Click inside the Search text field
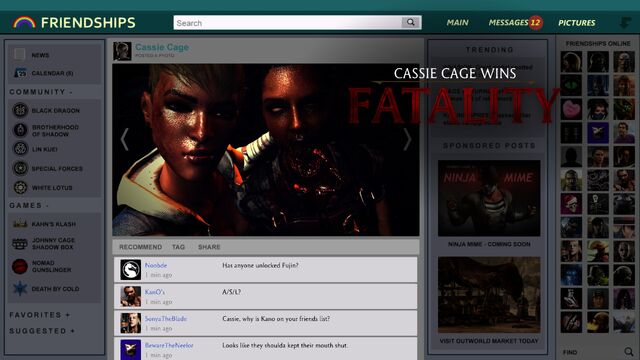The height and width of the screenshot is (360, 640). pyautogui.click(x=287, y=23)
